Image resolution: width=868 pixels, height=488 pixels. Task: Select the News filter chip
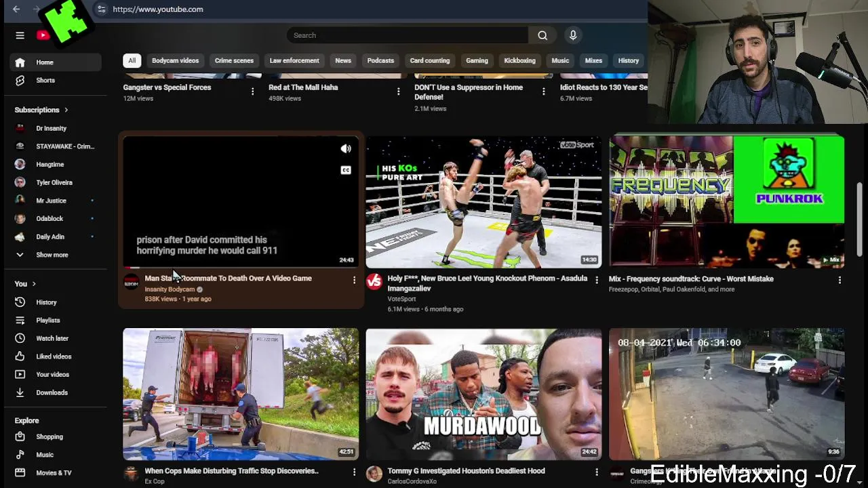343,60
